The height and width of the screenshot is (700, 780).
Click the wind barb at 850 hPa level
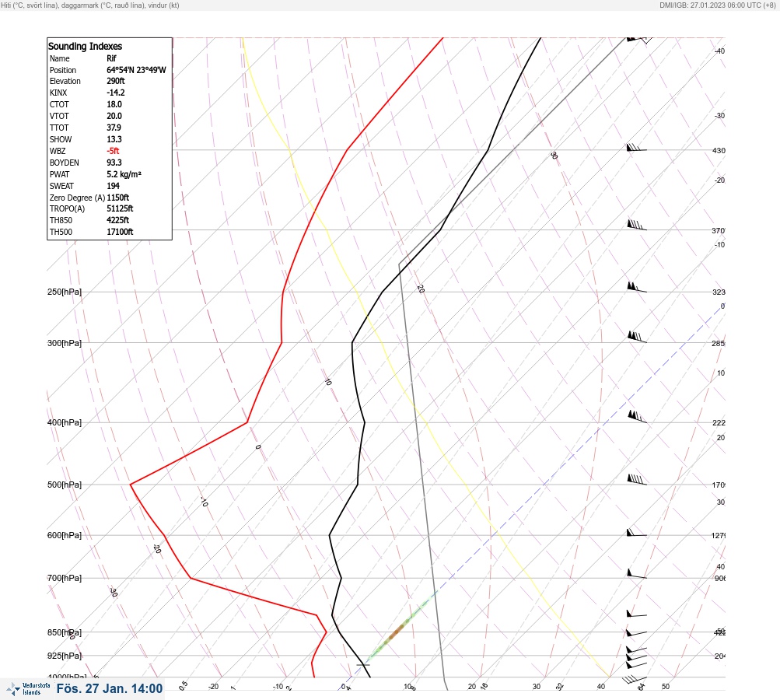coord(637,633)
